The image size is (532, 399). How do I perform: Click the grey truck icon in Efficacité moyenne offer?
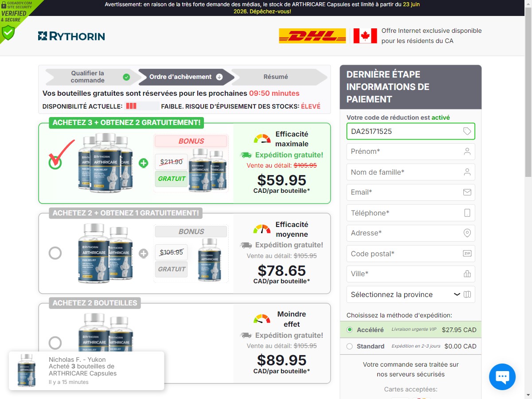[246, 245]
